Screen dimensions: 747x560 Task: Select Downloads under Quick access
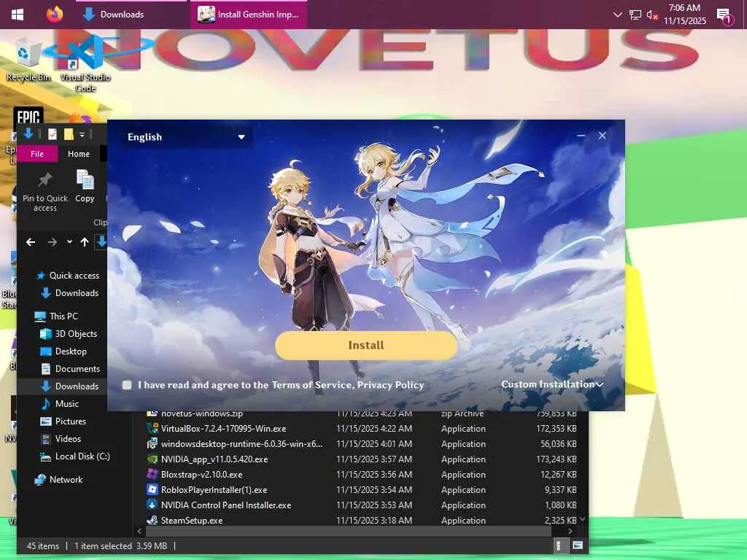71,293
